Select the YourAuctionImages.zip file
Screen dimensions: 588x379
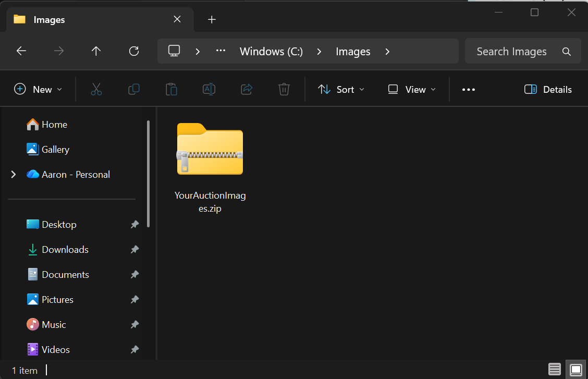pyautogui.click(x=210, y=167)
